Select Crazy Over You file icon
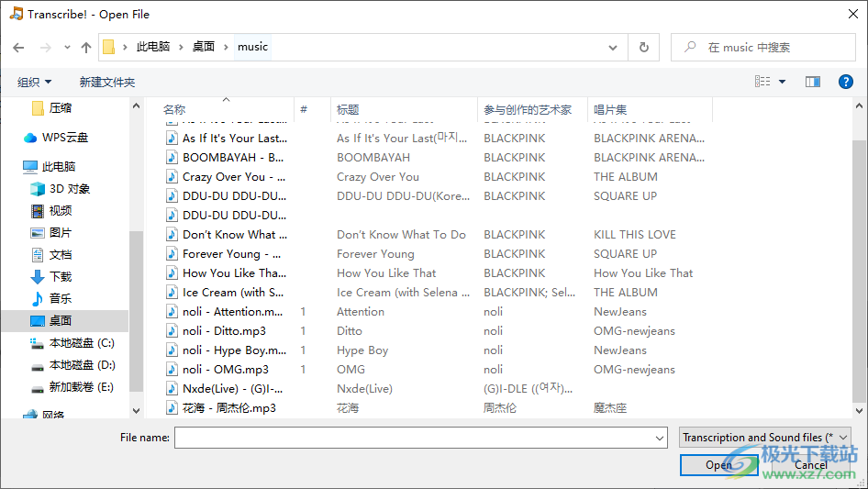Screen dimensions: 868x489 click(x=172, y=177)
